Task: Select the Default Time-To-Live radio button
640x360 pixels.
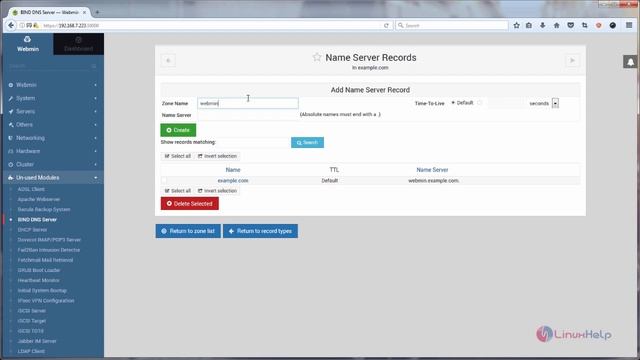Action: click(453, 103)
